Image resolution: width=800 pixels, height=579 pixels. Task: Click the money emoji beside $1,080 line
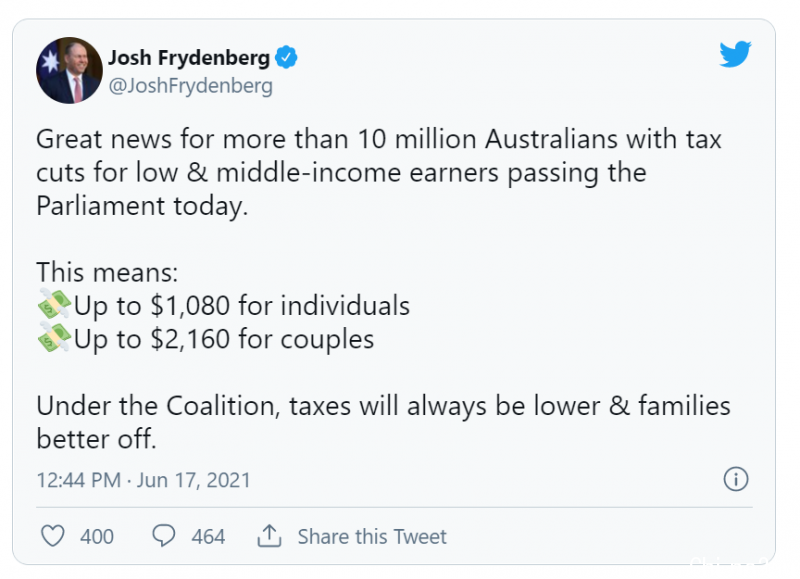54,305
